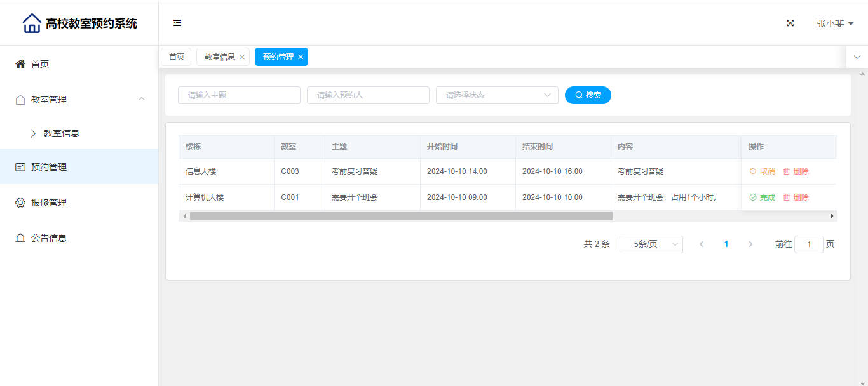This screenshot has width=868, height=386.
Task: Open the 张小斐 user menu
Action: coord(834,23)
